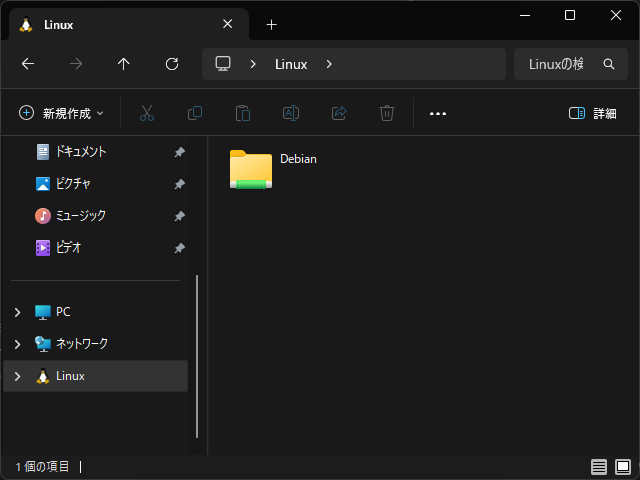The width and height of the screenshot is (640, 480).
Task: Go up one folder level
Action: 124,64
